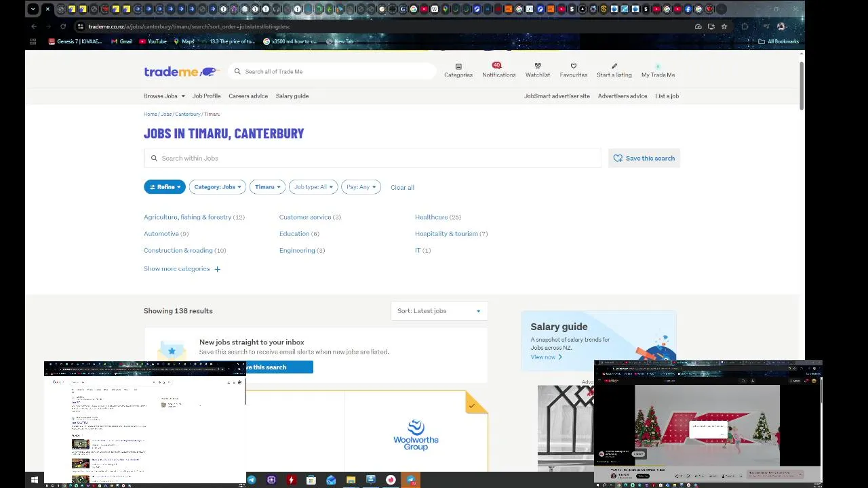Open the Education category link
This screenshot has width=868, height=488.
[x=299, y=234]
